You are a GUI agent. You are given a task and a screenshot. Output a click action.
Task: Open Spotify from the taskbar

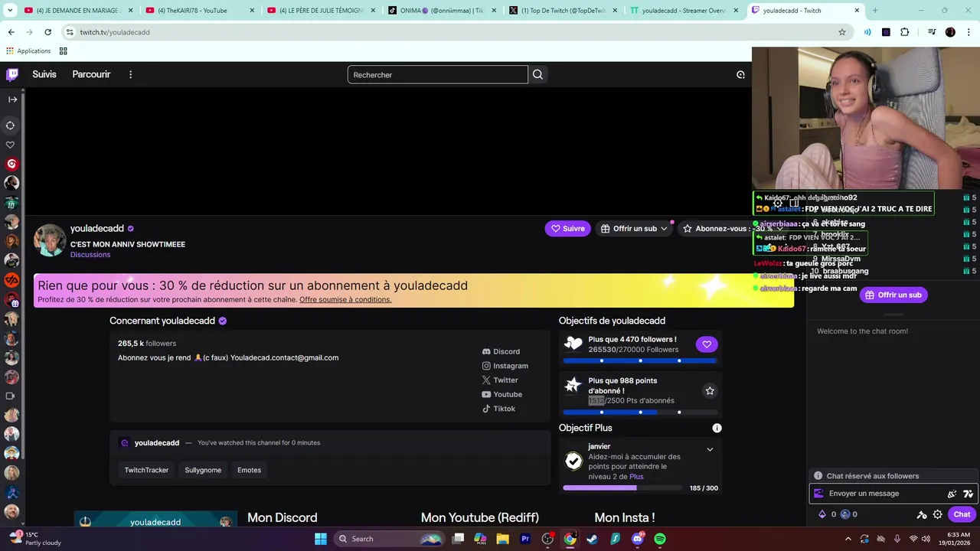point(660,539)
